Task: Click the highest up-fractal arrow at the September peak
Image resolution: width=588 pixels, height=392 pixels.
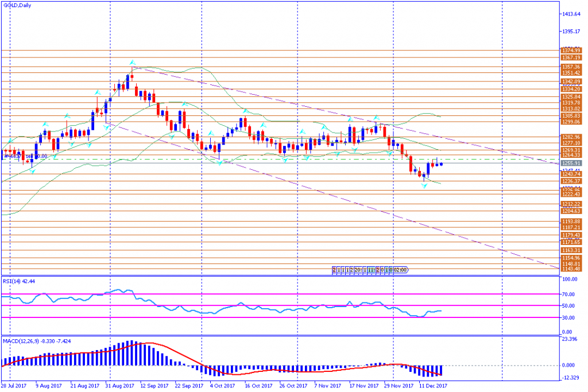Action: click(132, 61)
